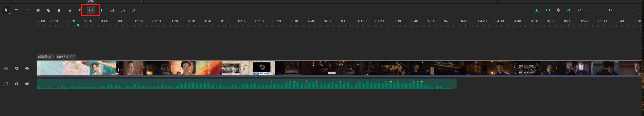Toggle the grey split-bar preview icon
The image size is (644, 116).
[558, 10]
